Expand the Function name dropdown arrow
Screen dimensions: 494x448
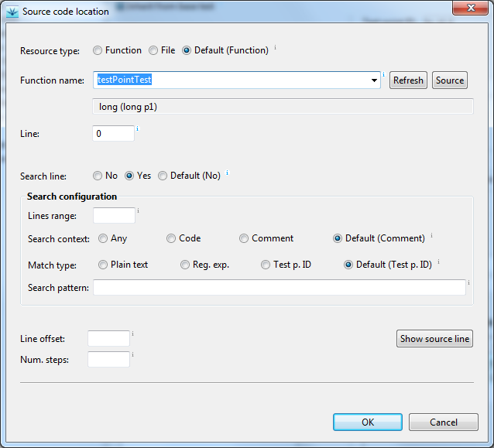point(374,80)
